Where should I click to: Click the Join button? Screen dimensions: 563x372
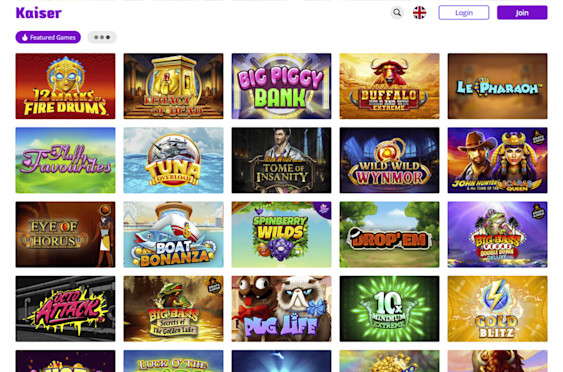tap(522, 13)
